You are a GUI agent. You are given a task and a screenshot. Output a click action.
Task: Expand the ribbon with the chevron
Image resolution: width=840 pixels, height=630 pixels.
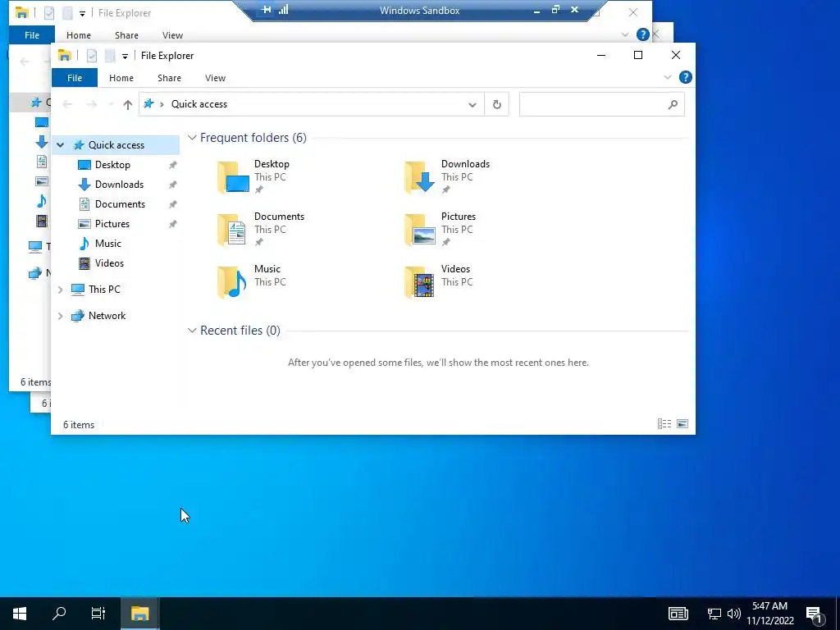tap(668, 78)
